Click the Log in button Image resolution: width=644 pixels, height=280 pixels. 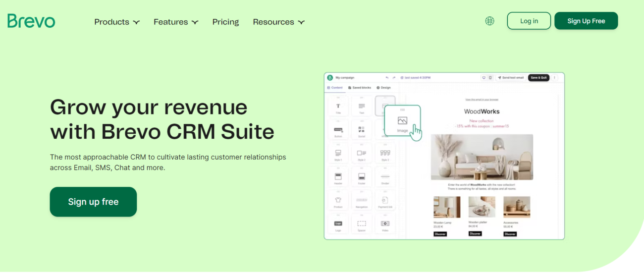[x=529, y=21]
